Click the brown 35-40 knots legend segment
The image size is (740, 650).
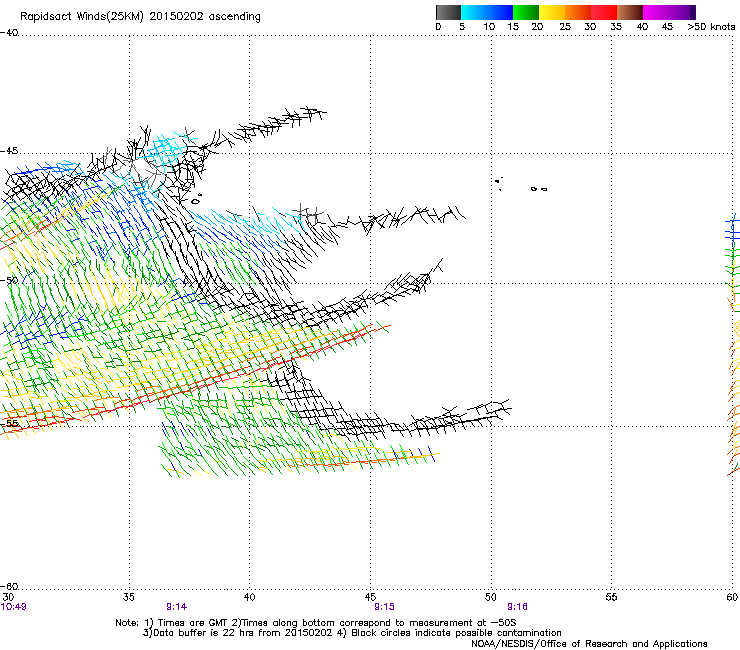[630, 12]
